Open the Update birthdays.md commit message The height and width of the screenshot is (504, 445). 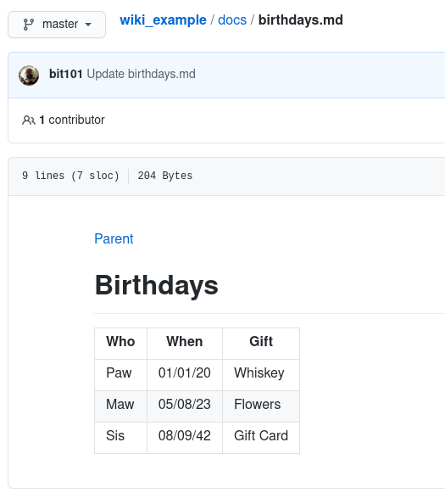pos(141,74)
